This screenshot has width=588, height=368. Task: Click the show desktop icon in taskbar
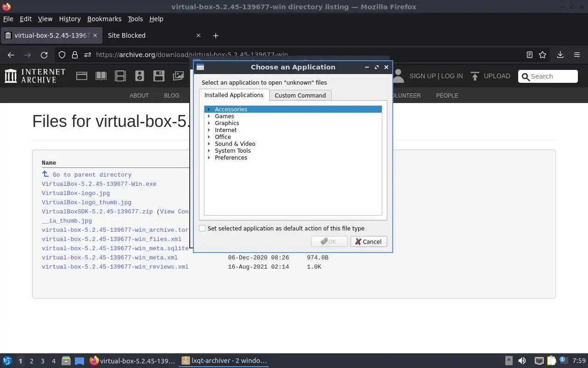tap(79, 361)
